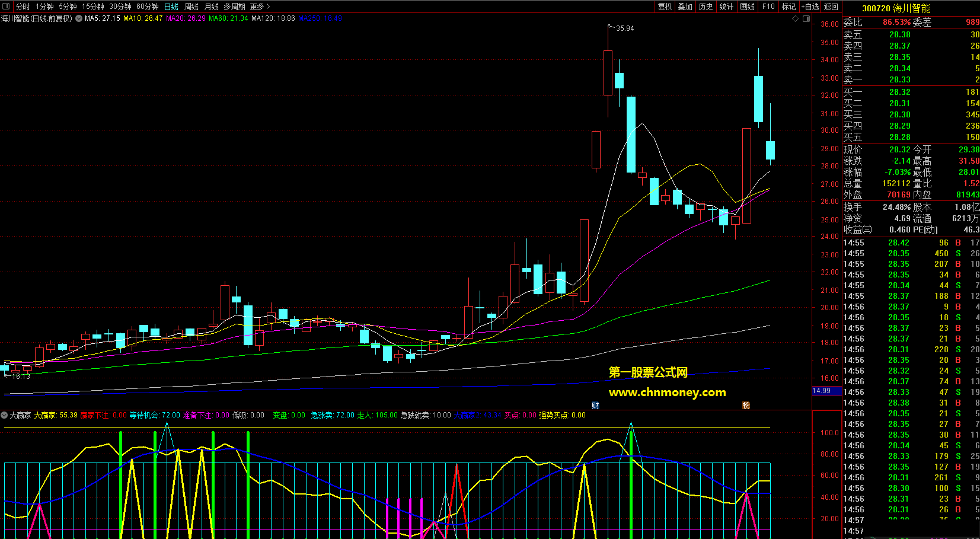Click the 卖一 28.33 order row
The width and height of the screenshot is (980, 539).
911,79
